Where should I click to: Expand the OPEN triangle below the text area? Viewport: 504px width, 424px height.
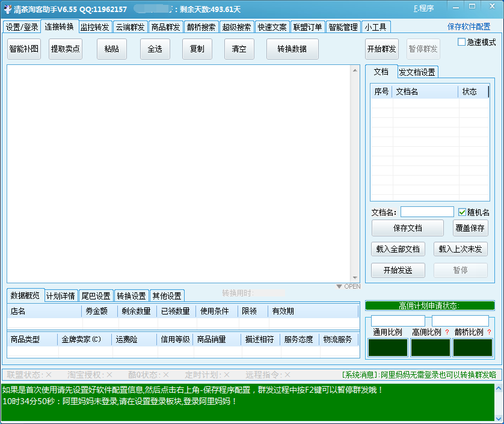point(339,287)
